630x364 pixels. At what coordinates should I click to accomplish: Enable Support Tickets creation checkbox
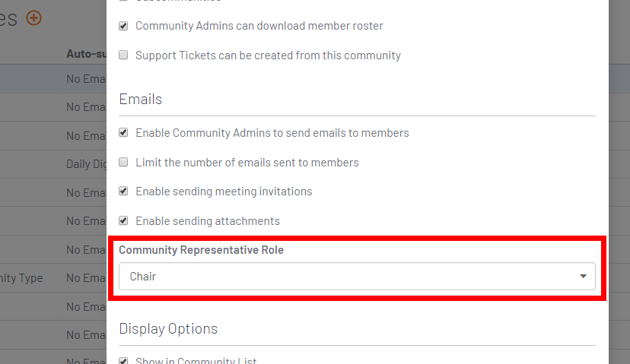coord(123,55)
